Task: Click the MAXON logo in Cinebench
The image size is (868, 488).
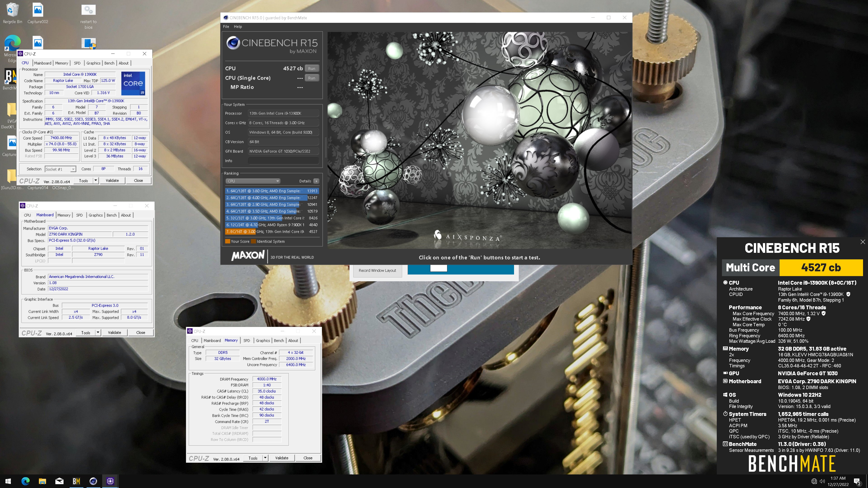Action: [x=248, y=256]
